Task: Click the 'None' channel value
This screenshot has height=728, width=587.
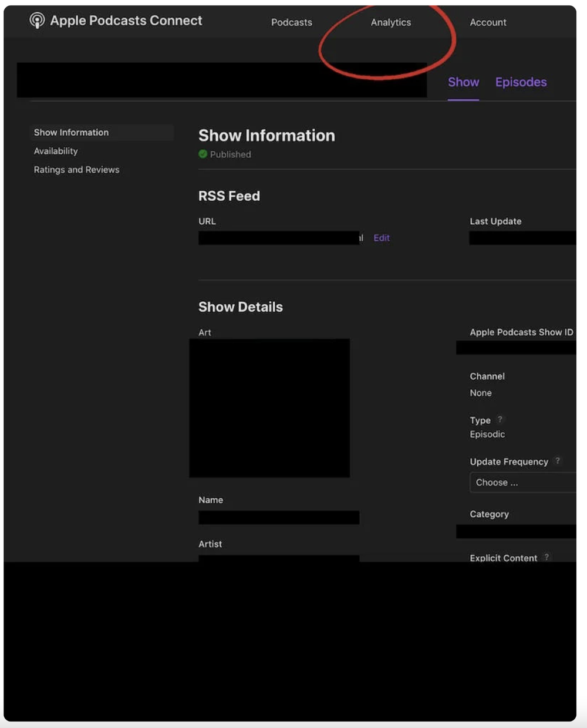Action: pyautogui.click(x=481, y=393)
